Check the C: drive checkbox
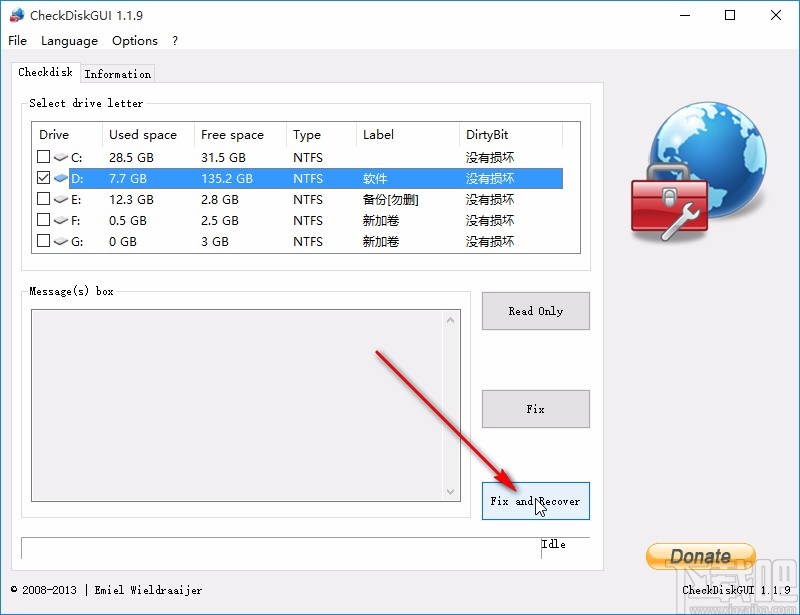The image size is (800, 615). tap(43, 156)
